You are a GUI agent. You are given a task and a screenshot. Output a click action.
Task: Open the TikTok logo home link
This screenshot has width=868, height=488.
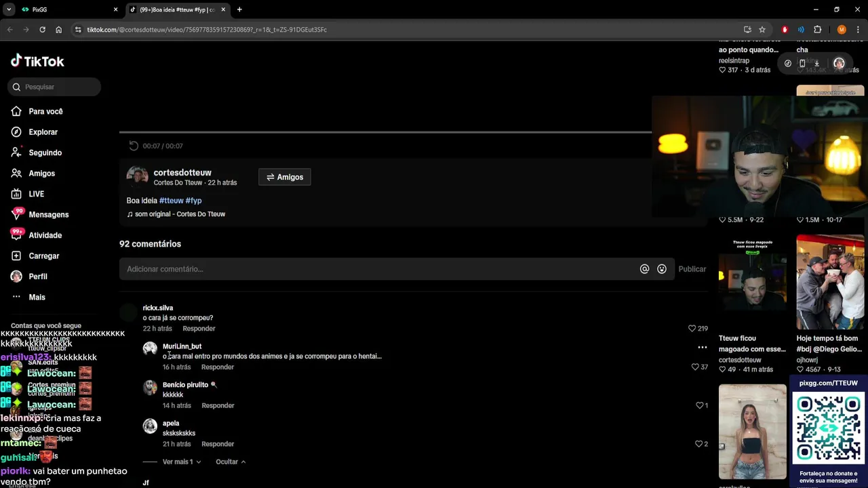coord(37,61)
